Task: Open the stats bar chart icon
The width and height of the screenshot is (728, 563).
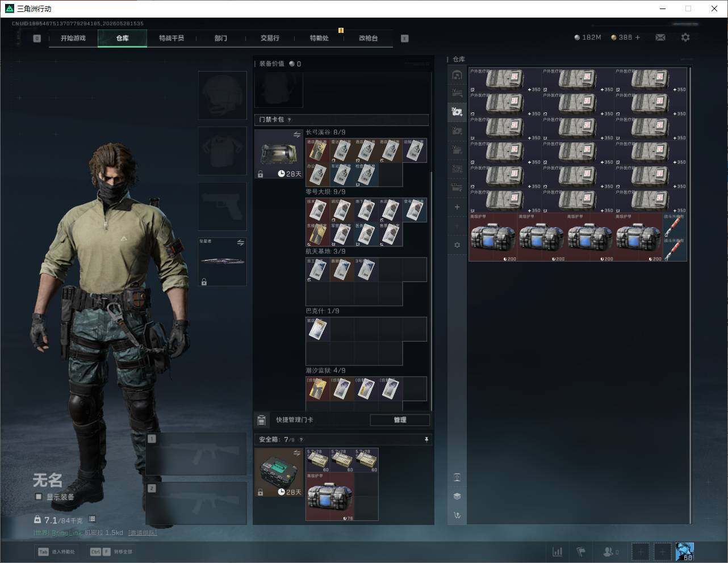Action: tap(558, 552)
